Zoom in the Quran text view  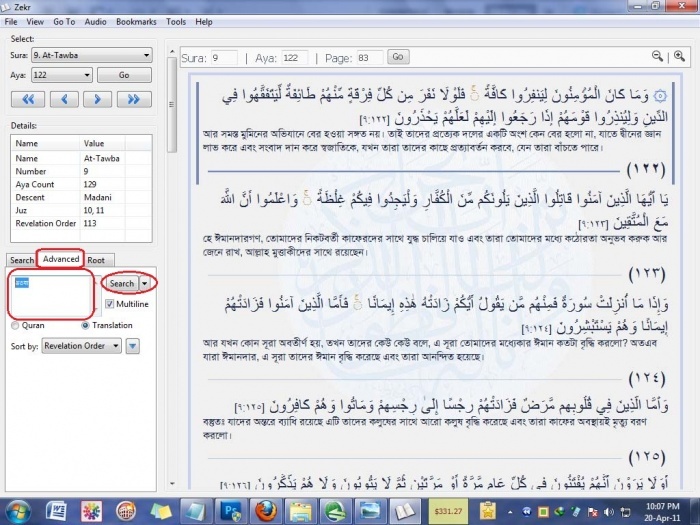(x=680, y=57)
